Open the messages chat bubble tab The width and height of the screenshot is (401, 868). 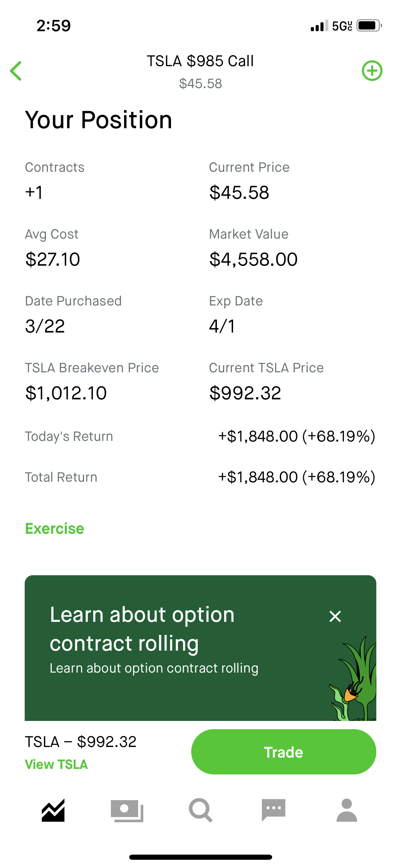click(274, 810)
